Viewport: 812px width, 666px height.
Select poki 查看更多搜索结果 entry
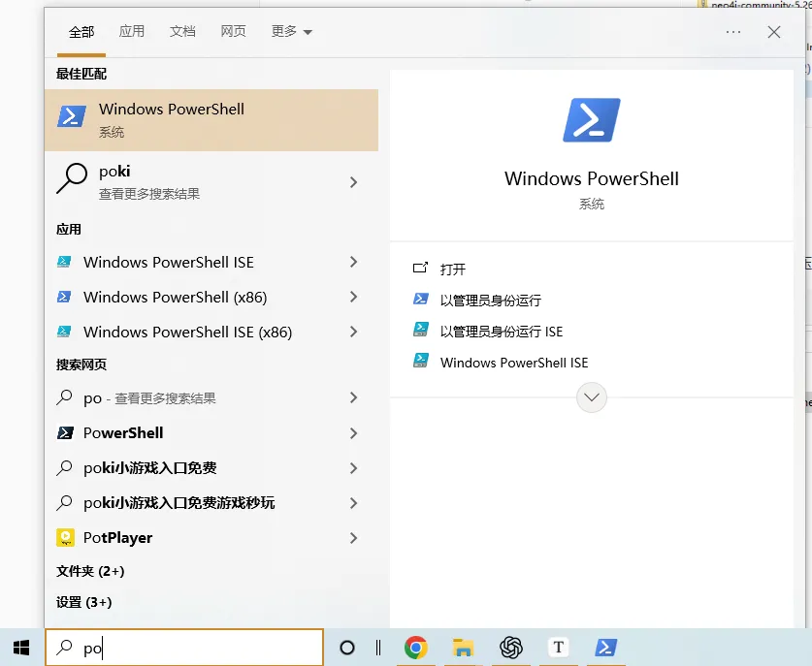tap(211, 182)
